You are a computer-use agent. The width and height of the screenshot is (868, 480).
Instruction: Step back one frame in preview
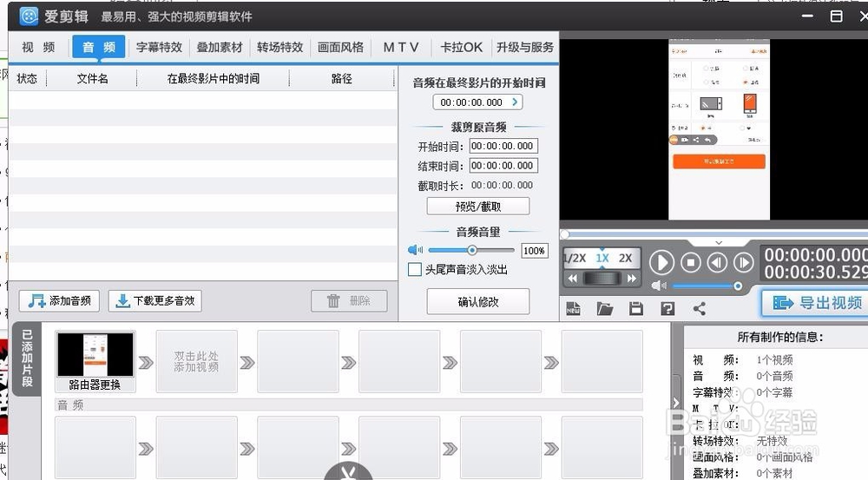click(x=718, y=262)
